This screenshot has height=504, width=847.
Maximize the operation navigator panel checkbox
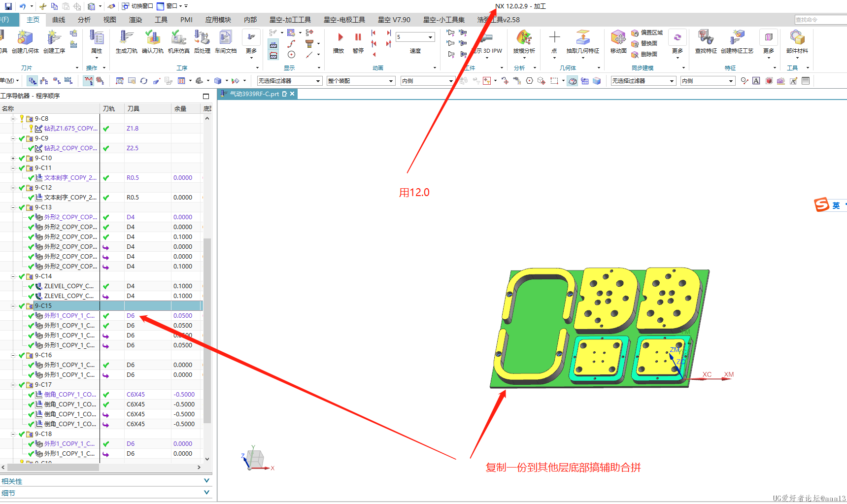(x=206, y=96)
